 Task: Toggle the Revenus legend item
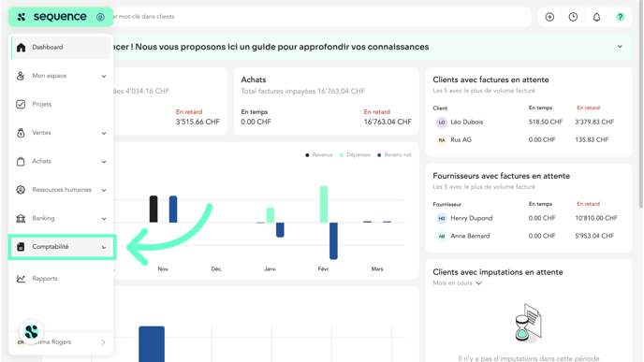[x=318, y=154]
